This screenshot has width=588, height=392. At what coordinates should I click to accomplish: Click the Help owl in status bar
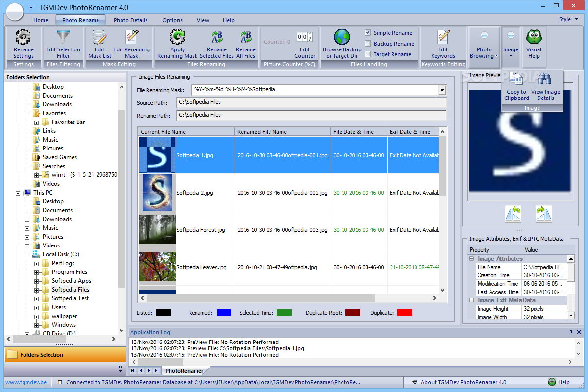(x=552, y=382)
